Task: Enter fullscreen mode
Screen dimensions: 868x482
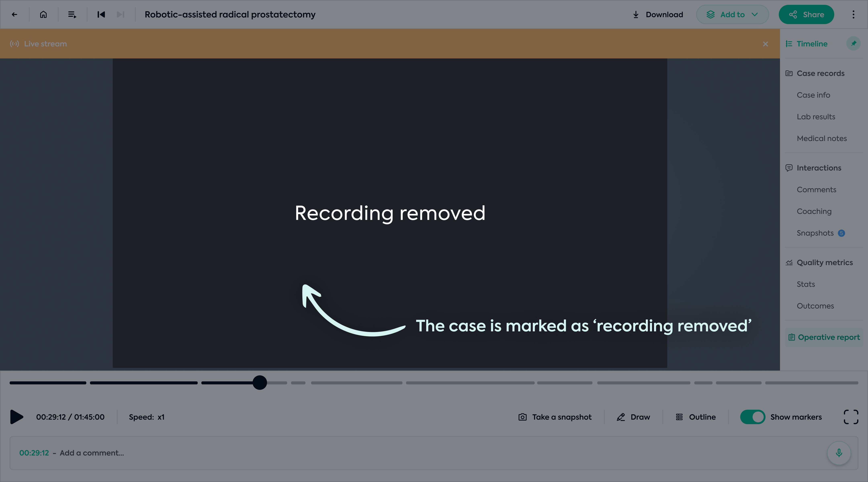Action: point(851,417)
